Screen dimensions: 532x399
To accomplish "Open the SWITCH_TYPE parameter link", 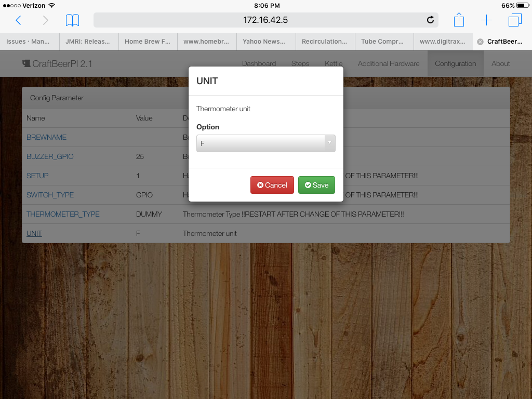I will (x=50, y=195).
